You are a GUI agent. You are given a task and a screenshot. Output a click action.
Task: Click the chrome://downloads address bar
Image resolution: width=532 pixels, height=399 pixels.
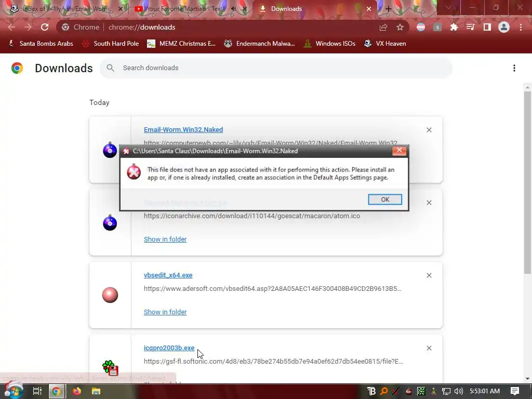click(217, 27)
